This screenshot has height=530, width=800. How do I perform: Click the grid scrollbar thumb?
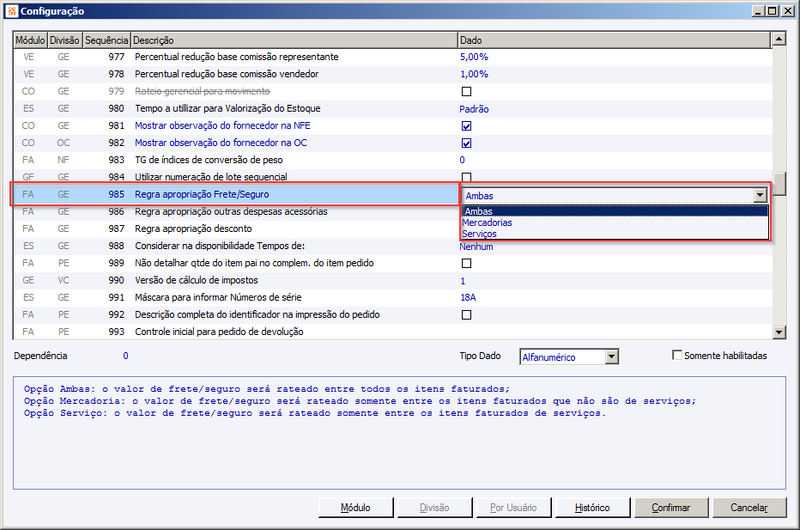[779, 184]
